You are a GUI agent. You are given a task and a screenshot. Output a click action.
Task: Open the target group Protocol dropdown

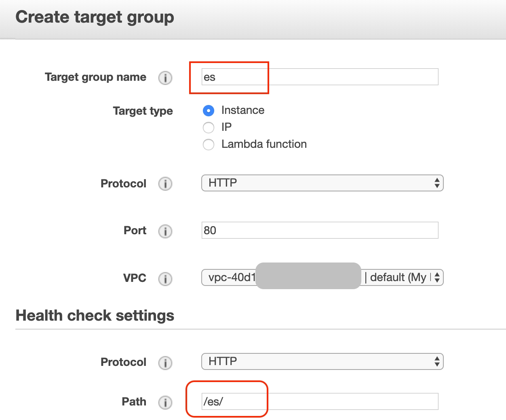tap(322, 183)
